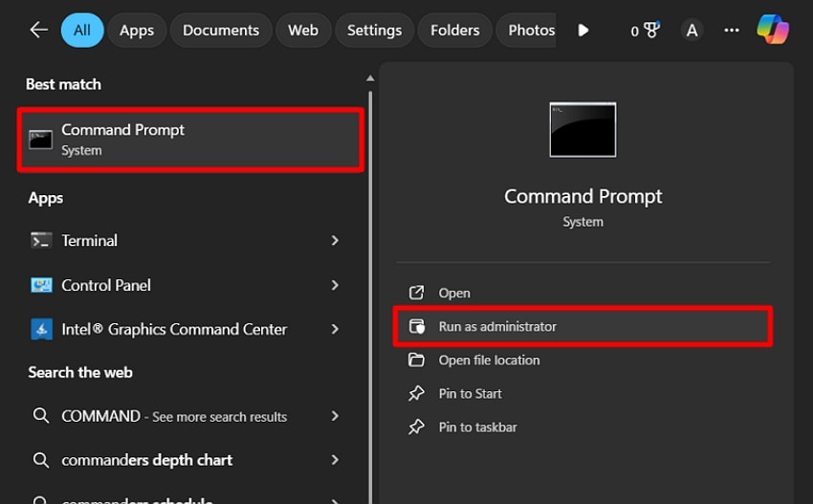Image resolution: width=813 pixels, height=504 pixels.
Task: Open the COMMAND web search suggestion
Action: click(186, 416)
